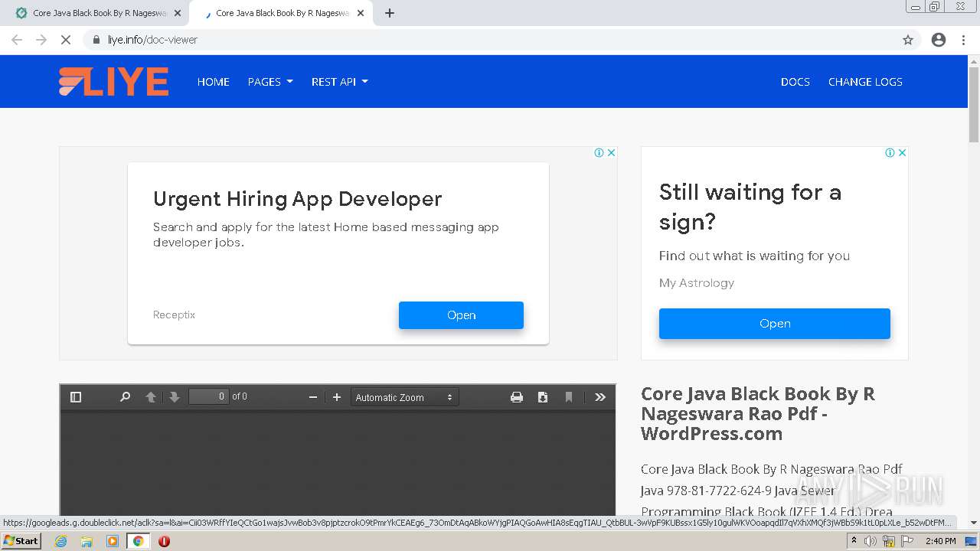Click the bookmark current view icon
The image size is (980, 551).
569,396
